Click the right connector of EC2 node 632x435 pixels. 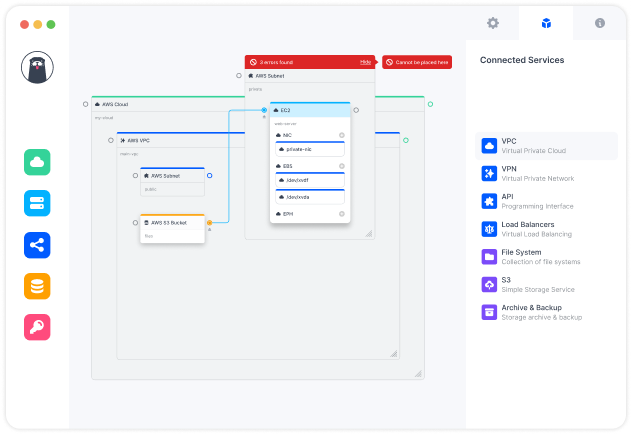click(x=356, y=110)
